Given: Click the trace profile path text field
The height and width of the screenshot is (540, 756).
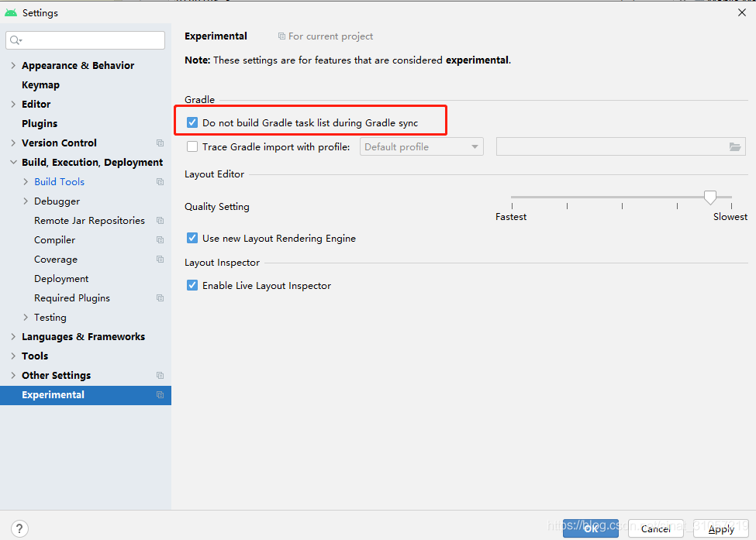Looking at the screenshot, I should tap(621, 147).
